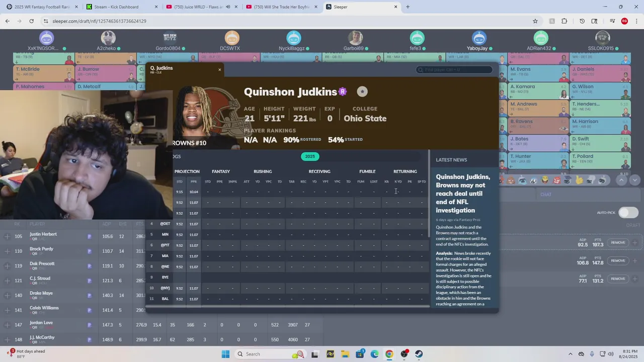This screenshot has width=644, height=362.
Task: Switch to 2025 WR Fantasy Football Rankings tab
Action: pos(42,7)
